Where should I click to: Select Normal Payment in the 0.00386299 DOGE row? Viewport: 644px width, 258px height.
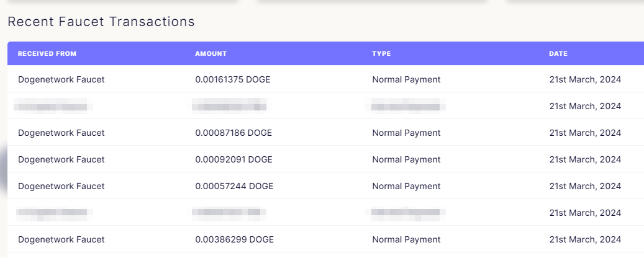click(406, 239)
